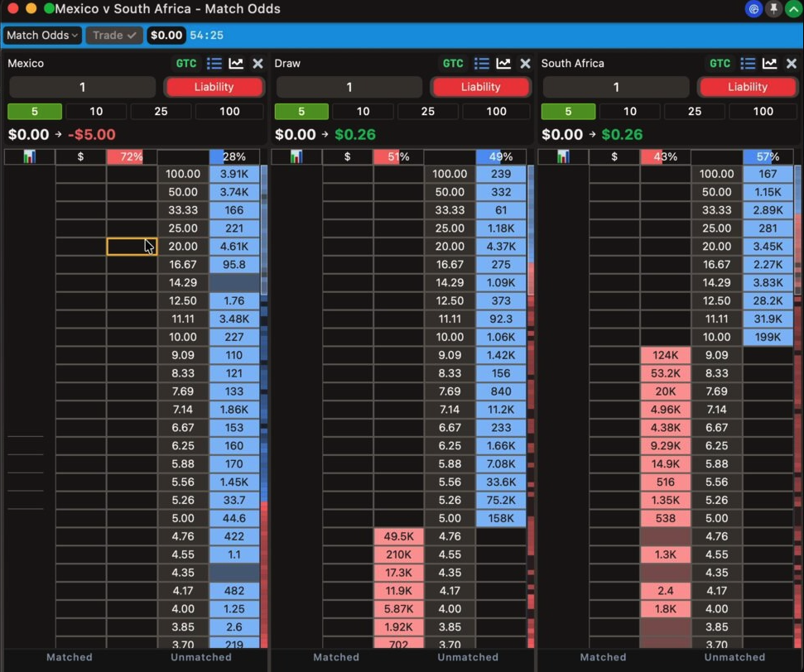Toggle Liability mode for Draw
The width and height of the screenshot is (804, 672).
coord(480,87)
